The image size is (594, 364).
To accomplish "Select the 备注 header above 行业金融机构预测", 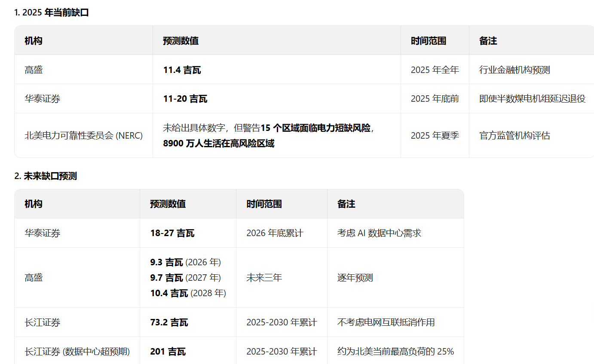I will (488, 41).
